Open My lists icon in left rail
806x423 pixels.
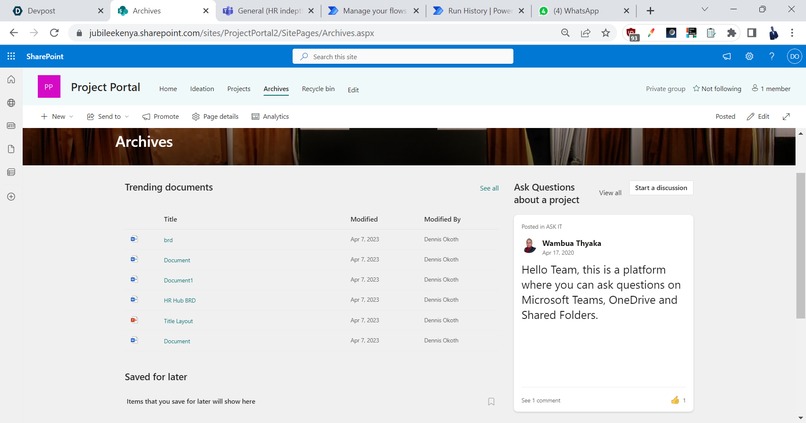(x=11, y=172)
